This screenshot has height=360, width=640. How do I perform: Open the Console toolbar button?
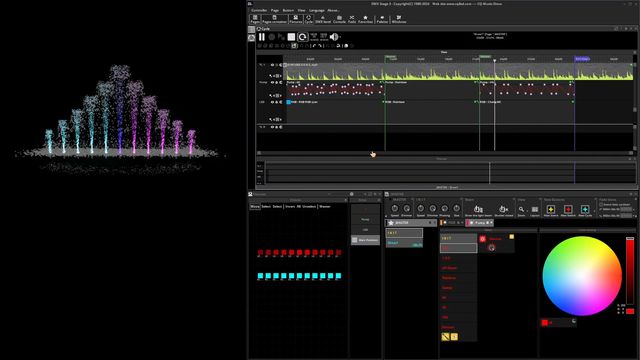(339, 19)
